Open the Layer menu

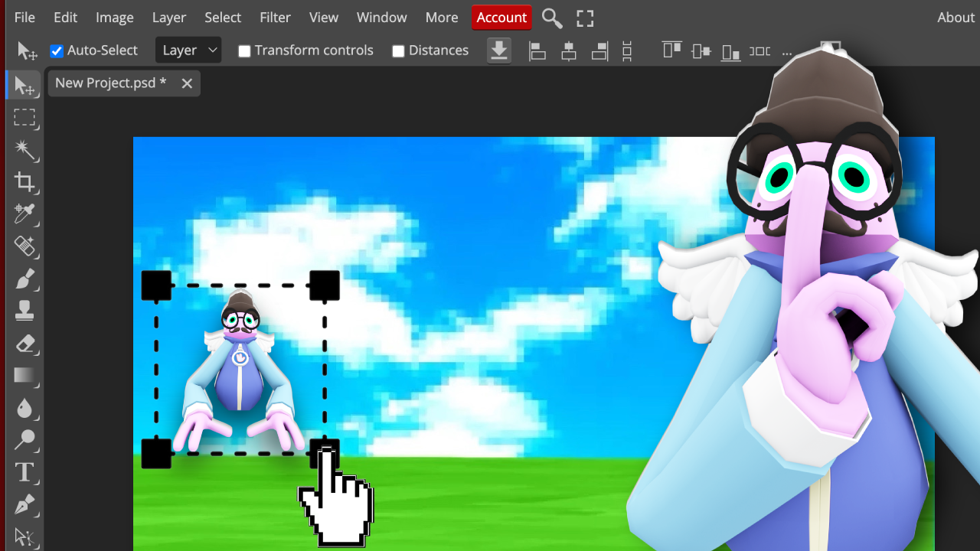pyautogui.click(x=169, y=18)
